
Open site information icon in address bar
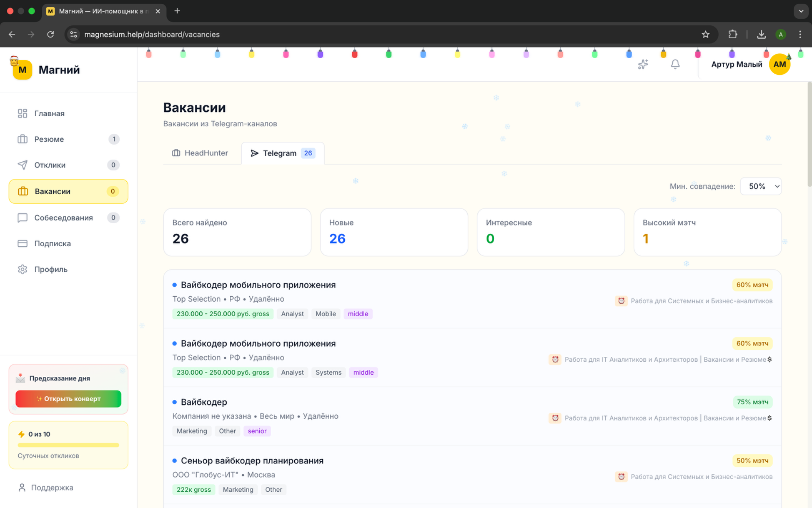(x=73, y=35)
